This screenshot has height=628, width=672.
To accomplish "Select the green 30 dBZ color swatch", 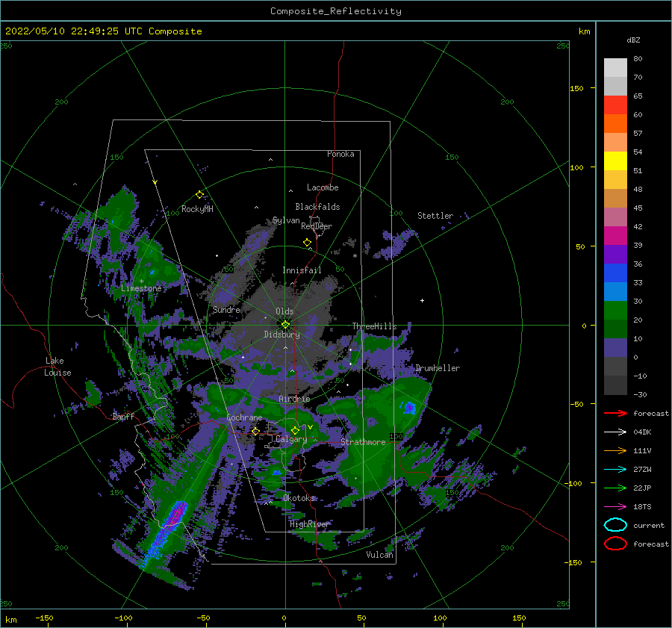I will [x=615, y=310].
